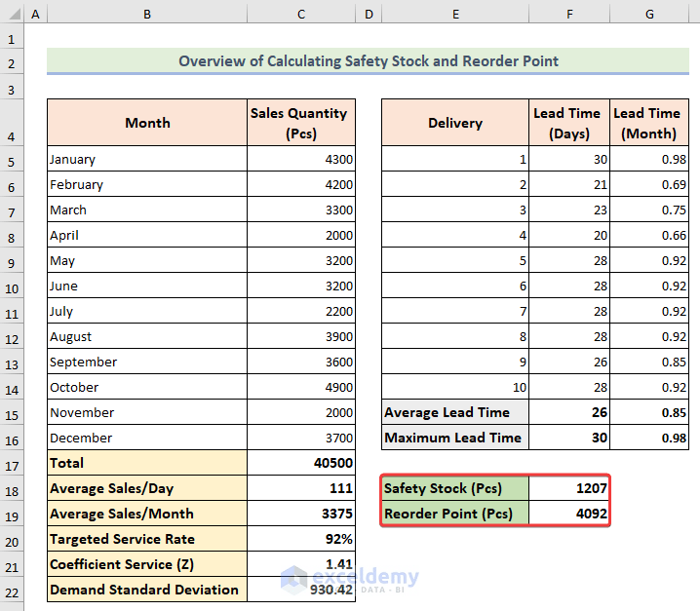Click the 'Lead Time (Month)' header cell
This screenshot has width=700, height=611.
point(649,123)
